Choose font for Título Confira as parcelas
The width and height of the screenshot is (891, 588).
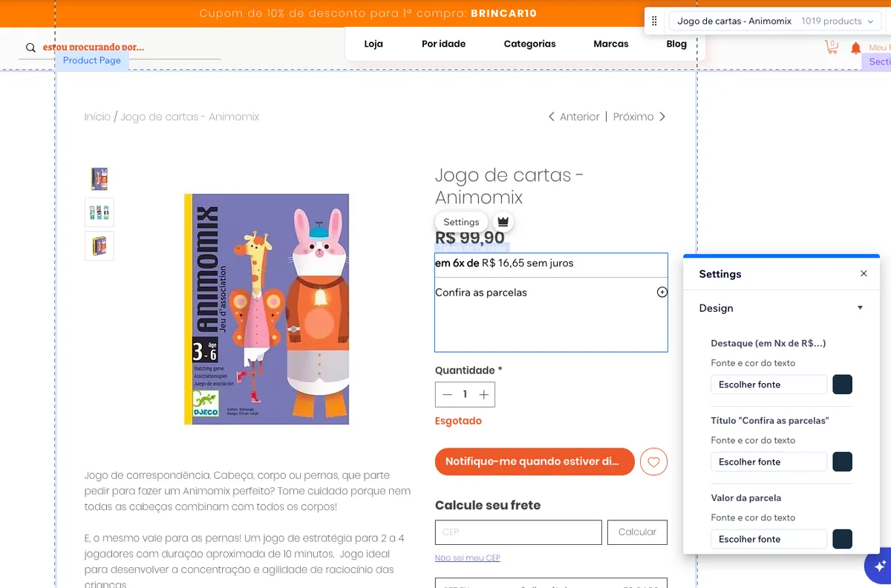(x=768, y=462)
